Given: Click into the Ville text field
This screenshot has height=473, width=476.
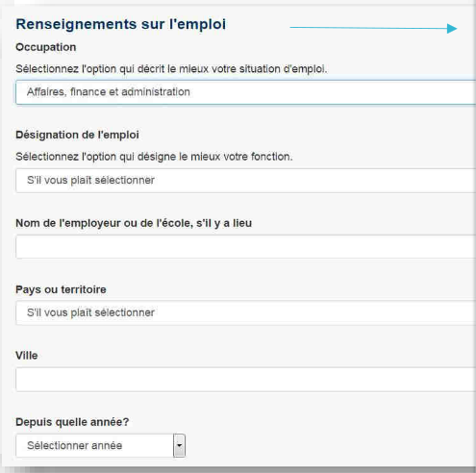Looking at the screenshot, I should coord(246,380).
